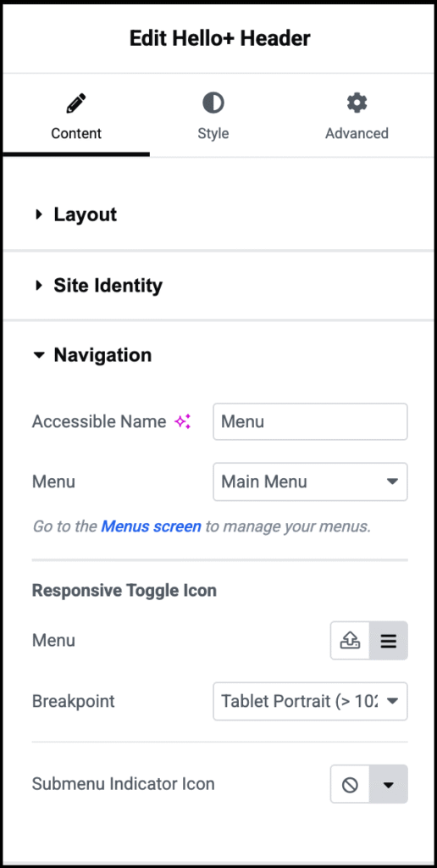Click the Accessible Name input field
437x868 pixels.
[x=310, y=422]
